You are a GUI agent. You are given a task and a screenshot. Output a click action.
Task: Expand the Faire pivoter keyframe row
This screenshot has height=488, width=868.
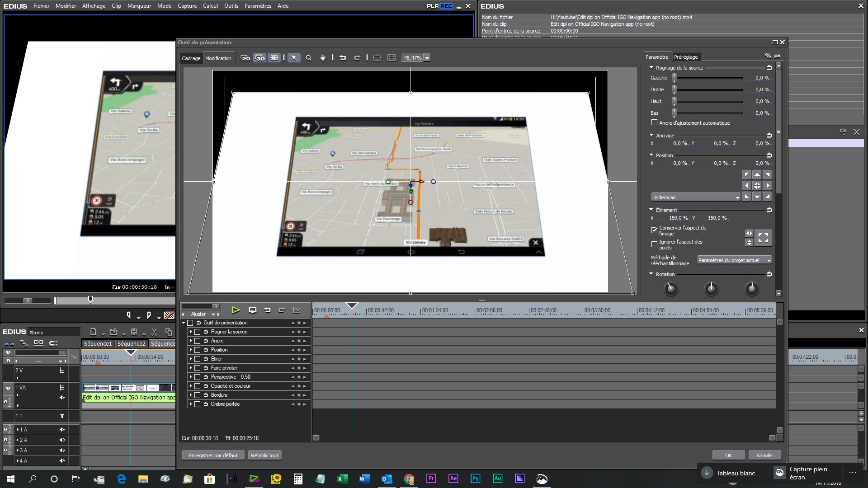191,368
